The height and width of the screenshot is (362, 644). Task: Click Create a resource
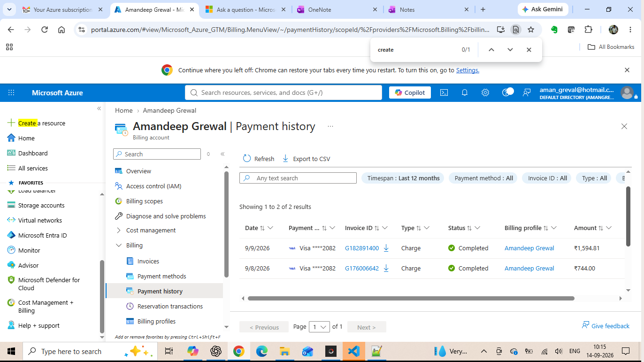[37, 123]
